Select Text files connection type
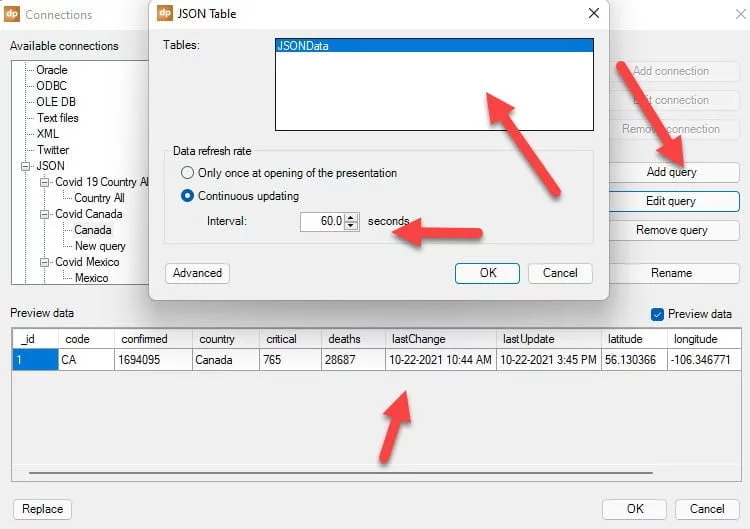This screenshot has width=750, height=529. (57, 118)
